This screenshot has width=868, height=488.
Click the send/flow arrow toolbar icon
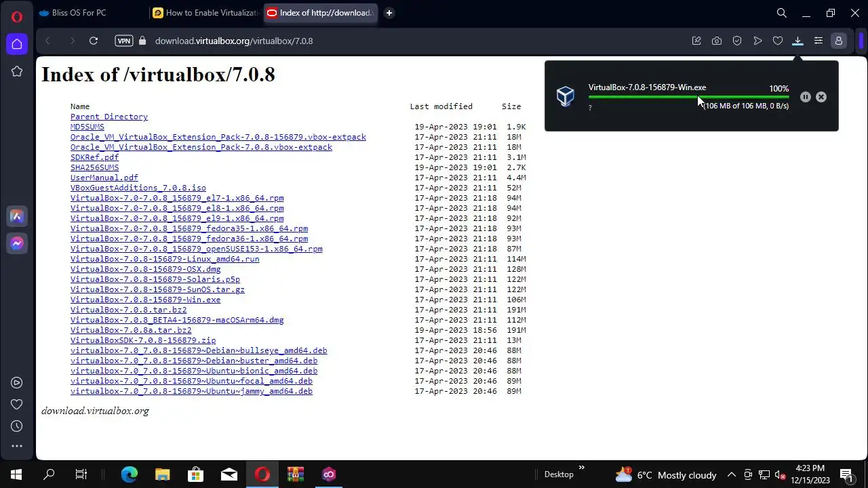click(757, 41)
